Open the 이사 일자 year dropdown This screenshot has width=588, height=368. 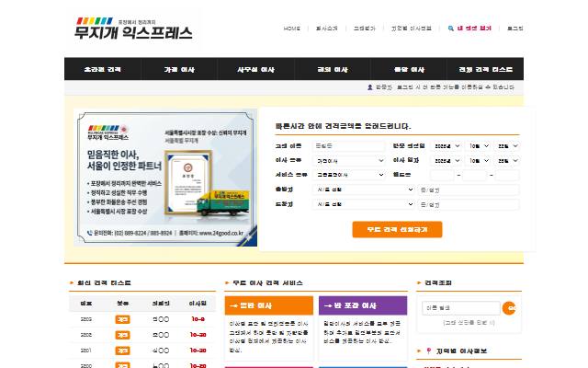(447, 161)
